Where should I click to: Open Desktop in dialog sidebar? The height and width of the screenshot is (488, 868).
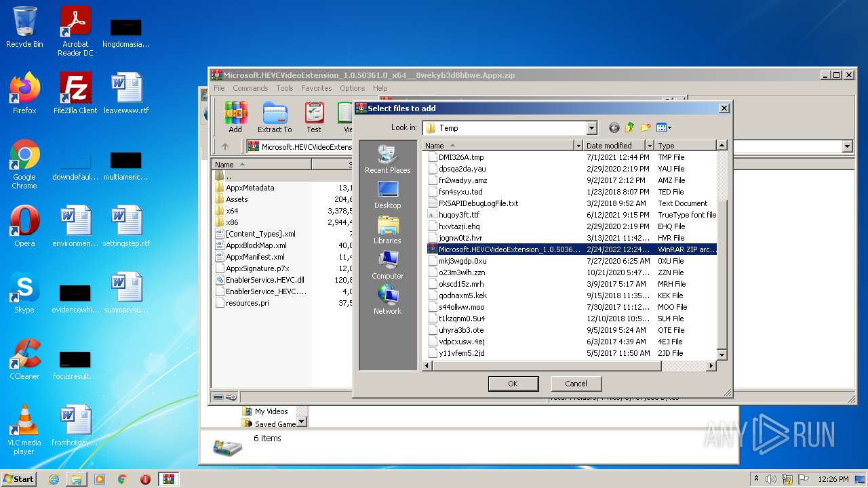click(x=387, y=195)
